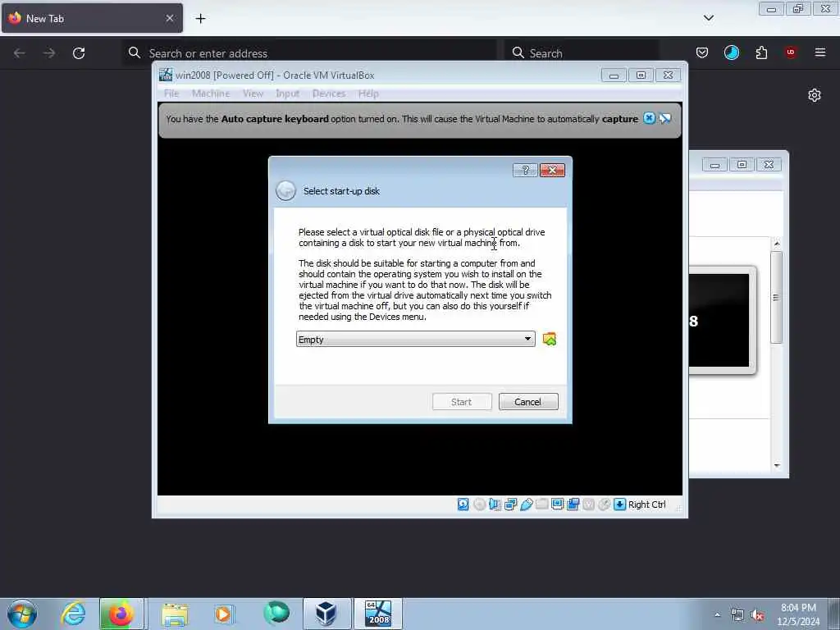This screenshot has width=840, height=630.
Task: Open the Windows Start menu orb
Action: coord(22,614)
